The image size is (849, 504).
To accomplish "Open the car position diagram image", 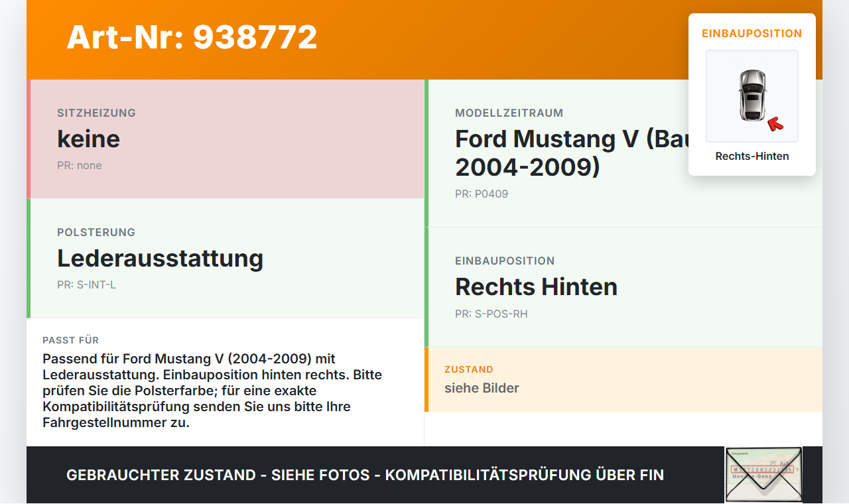I will [x=752, y=96].
